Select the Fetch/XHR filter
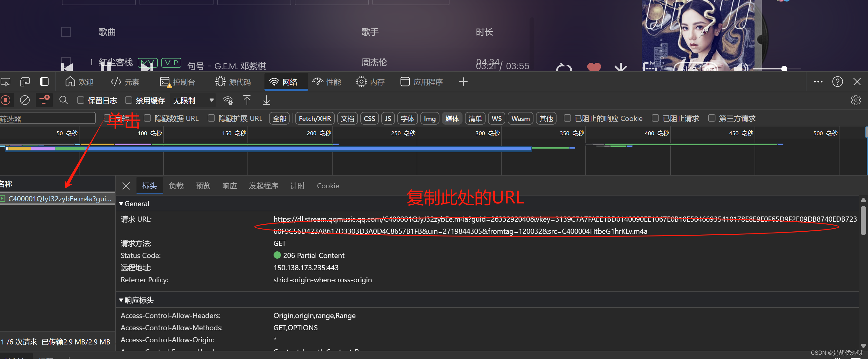The image size is (868, 359). coord(315,119)
